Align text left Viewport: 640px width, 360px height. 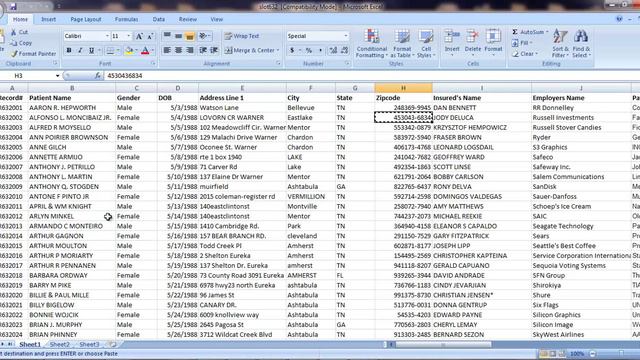pos(167,50)
